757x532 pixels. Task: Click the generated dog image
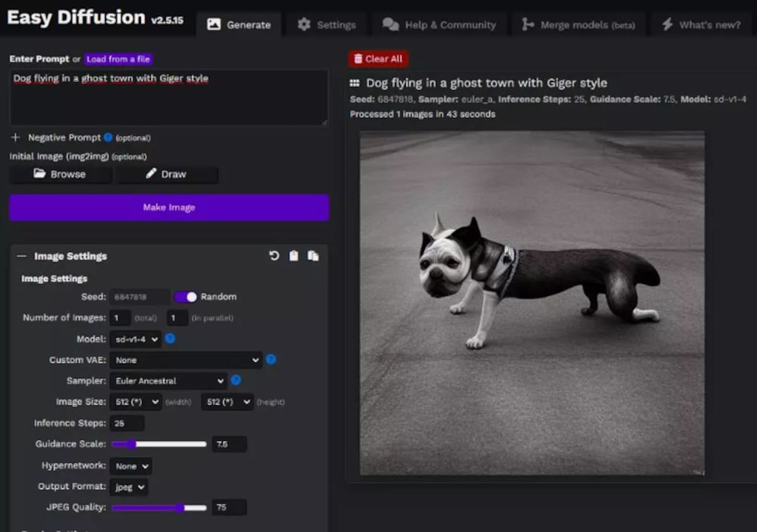tap(532, 303)
